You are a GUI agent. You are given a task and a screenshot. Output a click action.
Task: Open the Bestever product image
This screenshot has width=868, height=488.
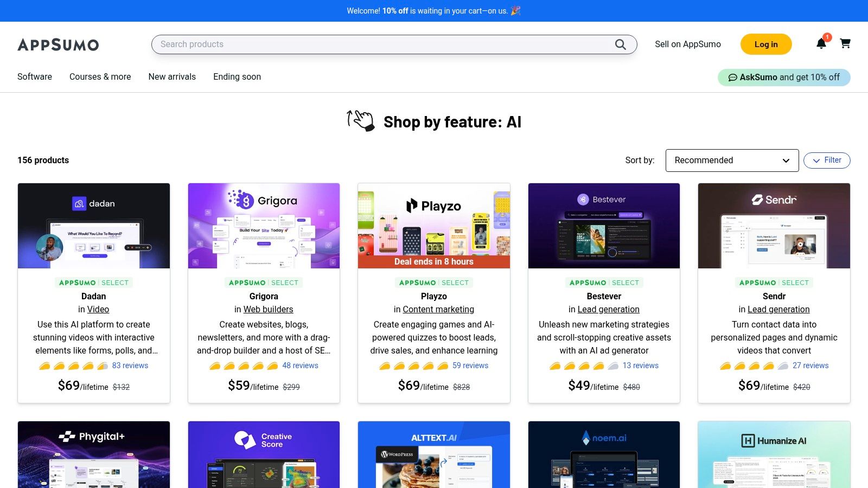[604, 226]
